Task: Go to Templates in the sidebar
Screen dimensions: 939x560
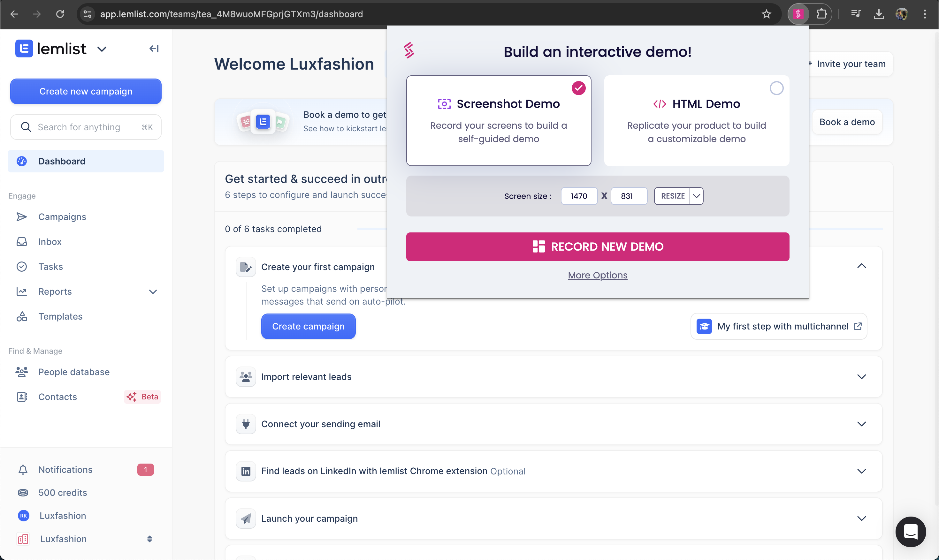Action: tap(60, 316)
